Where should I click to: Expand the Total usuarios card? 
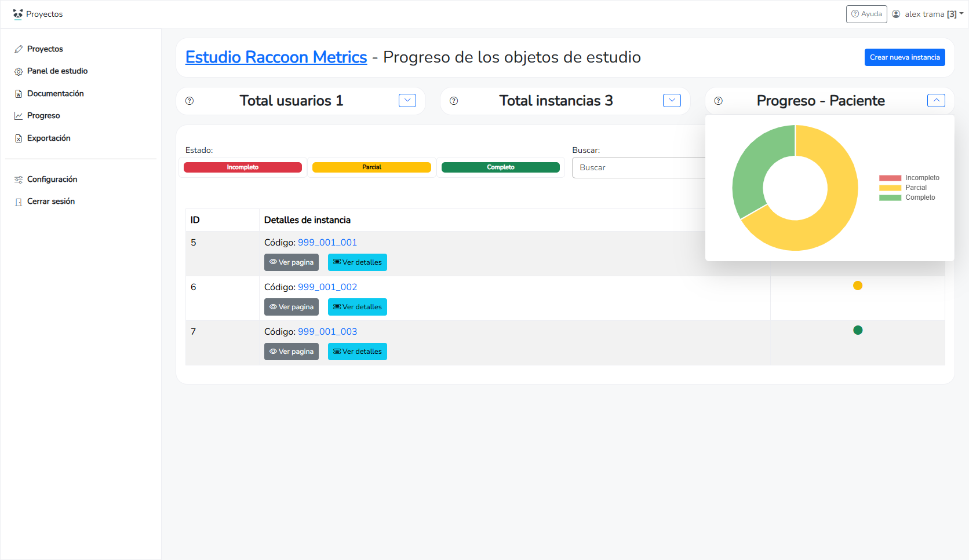(x=407, y=101)
